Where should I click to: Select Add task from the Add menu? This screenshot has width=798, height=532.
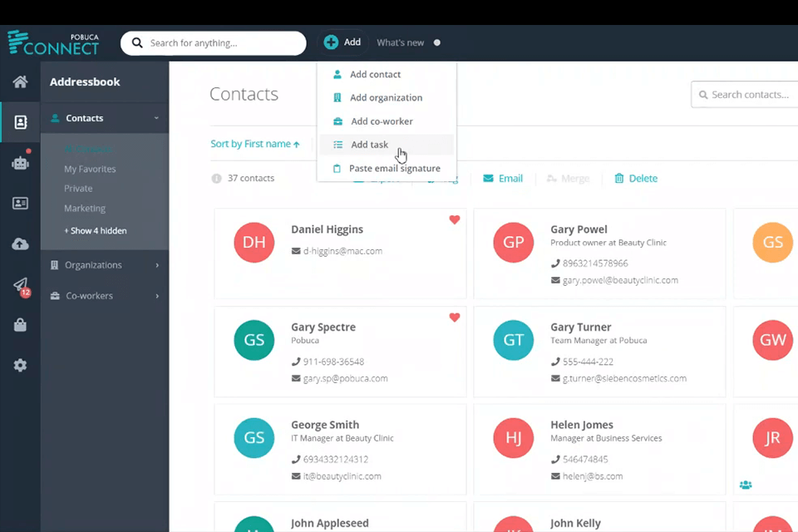point(369,144)
